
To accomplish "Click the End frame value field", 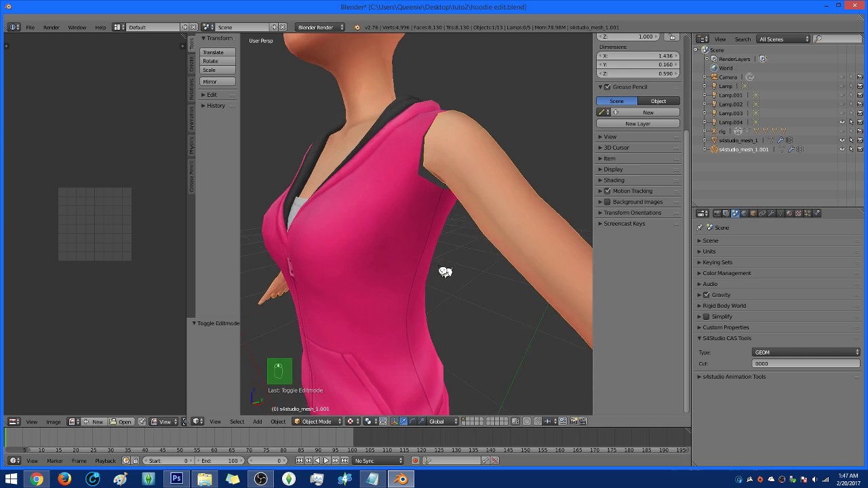I will click(220, 461).
